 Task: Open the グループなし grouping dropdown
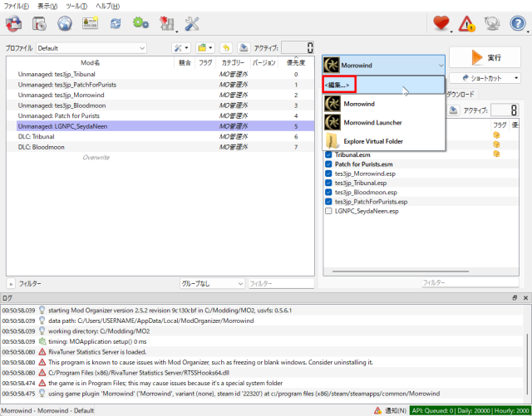point(213,283)
